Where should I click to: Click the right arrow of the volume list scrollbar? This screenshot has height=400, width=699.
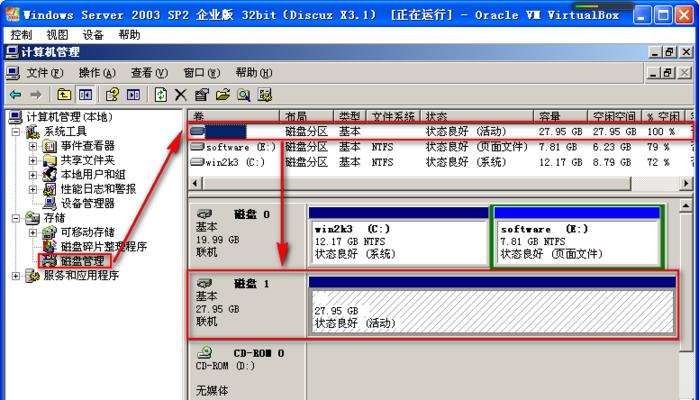coord(686,183)
